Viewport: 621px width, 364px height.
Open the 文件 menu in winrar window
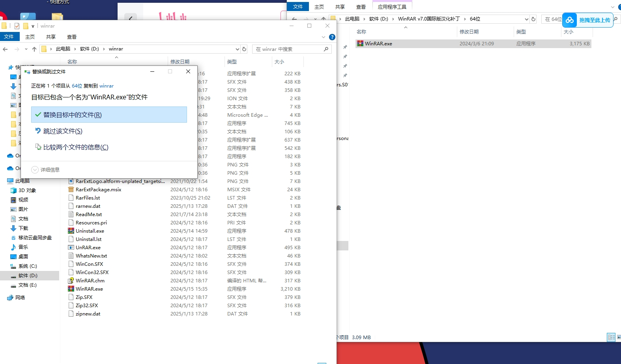point(9,37)
